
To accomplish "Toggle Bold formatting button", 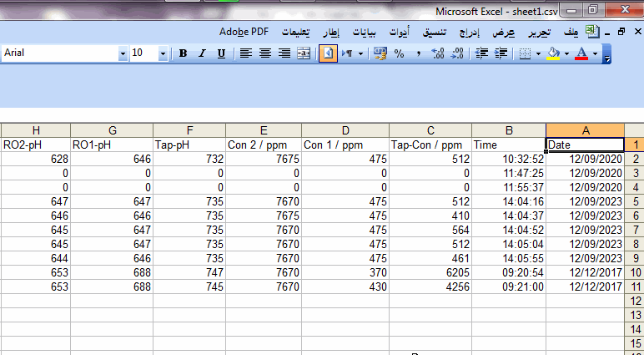I will point(184,53).
